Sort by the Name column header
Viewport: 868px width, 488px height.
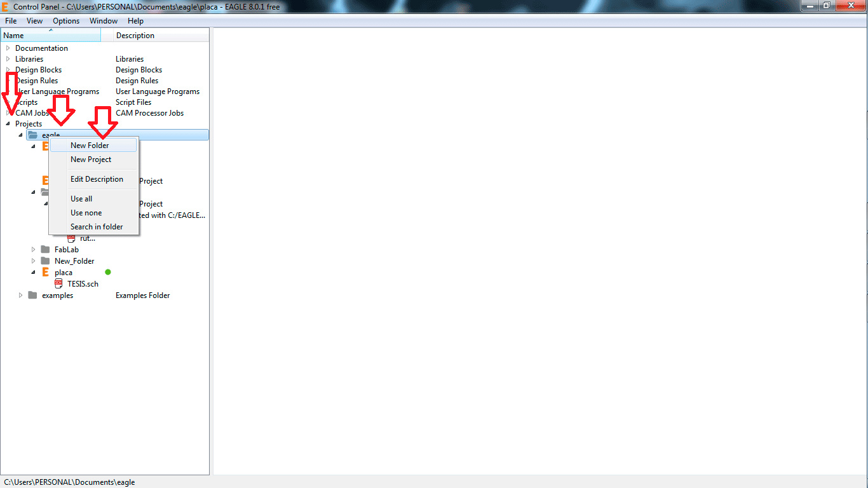[x=51, y=36]
